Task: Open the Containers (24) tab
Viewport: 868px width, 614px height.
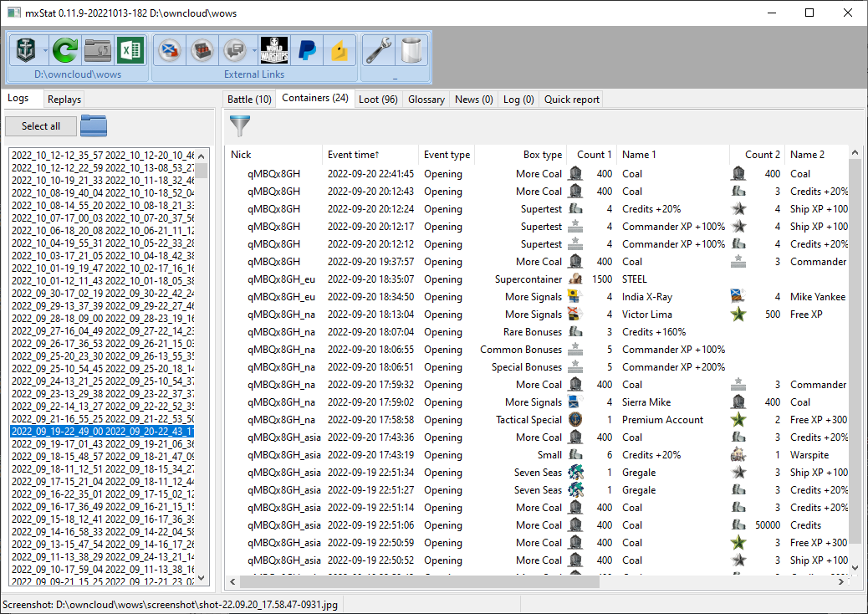Action: (315, 98)
